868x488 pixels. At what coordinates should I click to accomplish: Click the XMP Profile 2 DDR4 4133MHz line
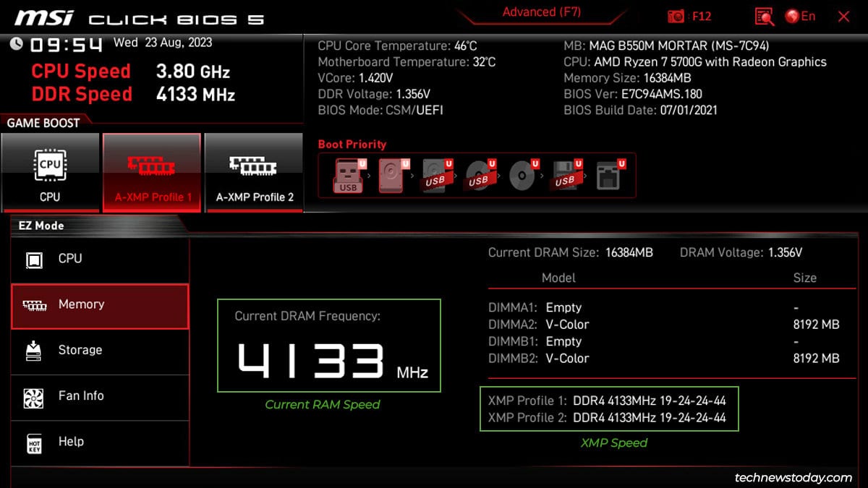coord(607,418)
